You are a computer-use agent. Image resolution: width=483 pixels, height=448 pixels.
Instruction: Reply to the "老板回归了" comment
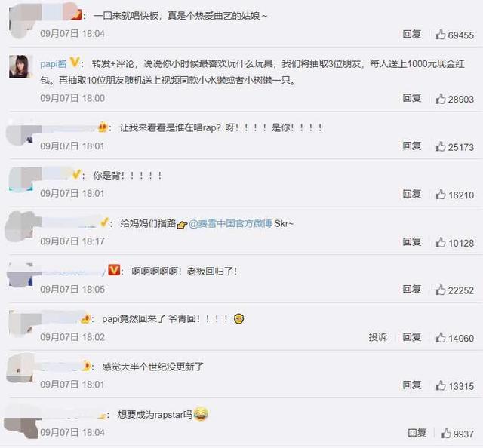412,289
